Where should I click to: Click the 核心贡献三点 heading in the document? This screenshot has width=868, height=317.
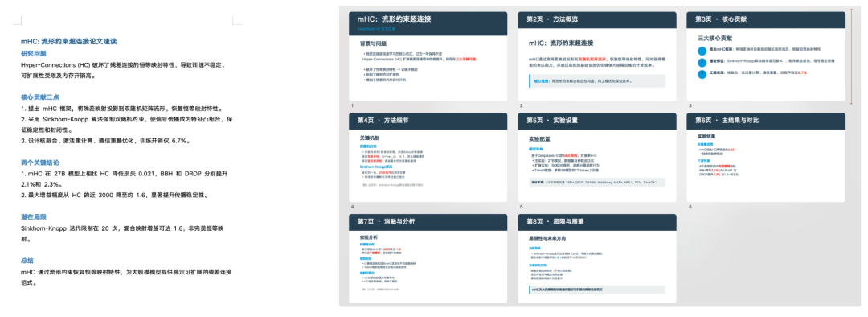[x=40, y=97]
